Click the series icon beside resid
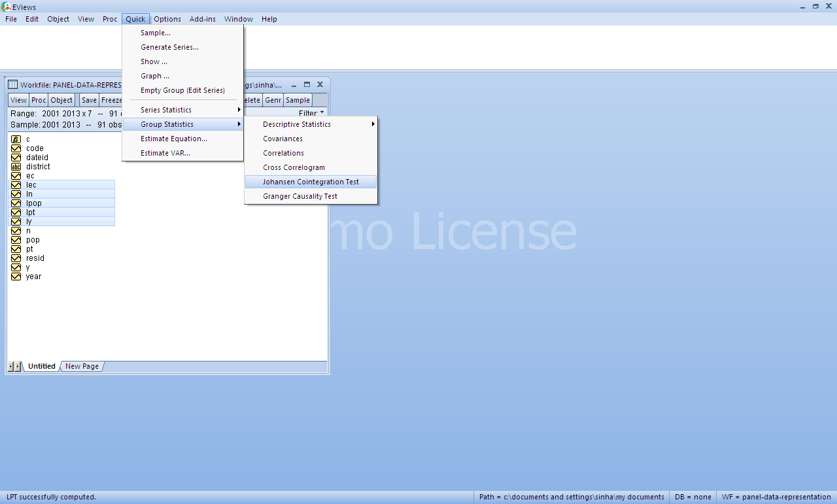The width and height of the screenshot is (837, 504). click(x=16, y=258)
